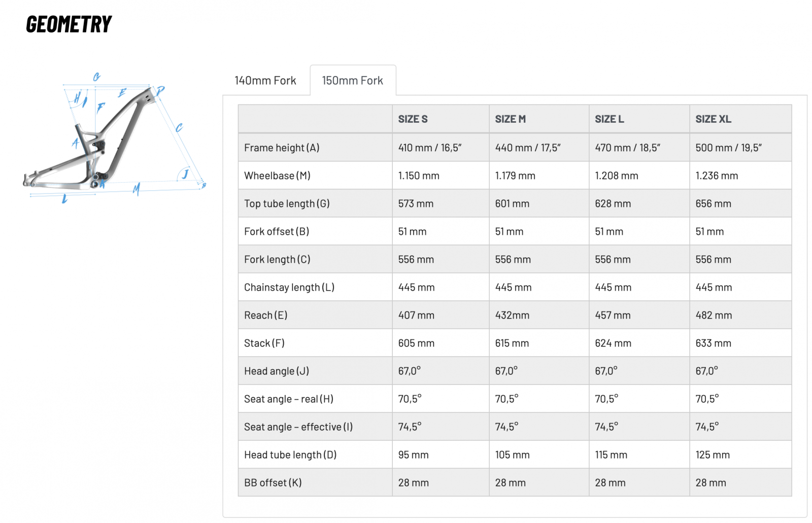Click the M wheelbase label on the diagram

coord(136,190)
